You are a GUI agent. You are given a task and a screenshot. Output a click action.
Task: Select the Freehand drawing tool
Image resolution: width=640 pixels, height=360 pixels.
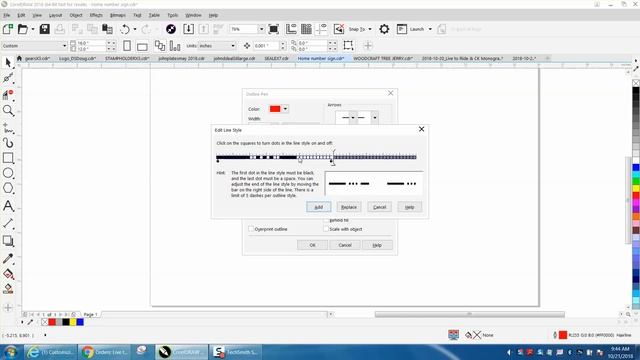click(8, 128)
